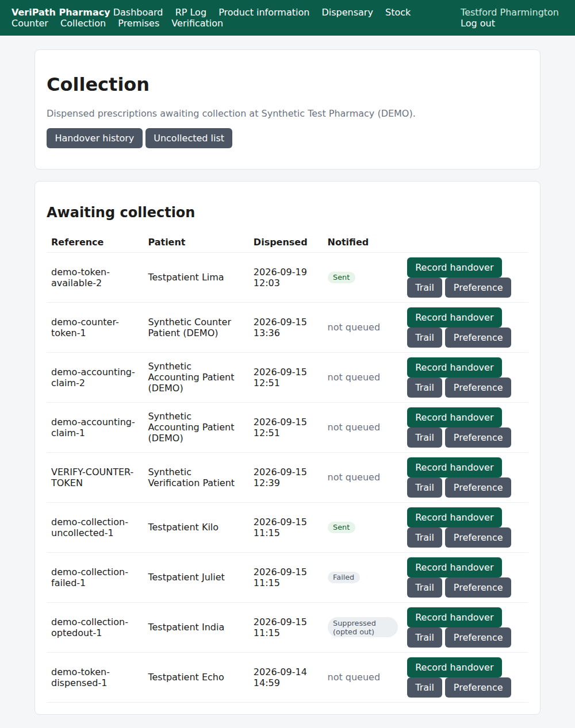Click dispensed time 2026-09-19 12:03
The image size is (575, 728).
280,278
